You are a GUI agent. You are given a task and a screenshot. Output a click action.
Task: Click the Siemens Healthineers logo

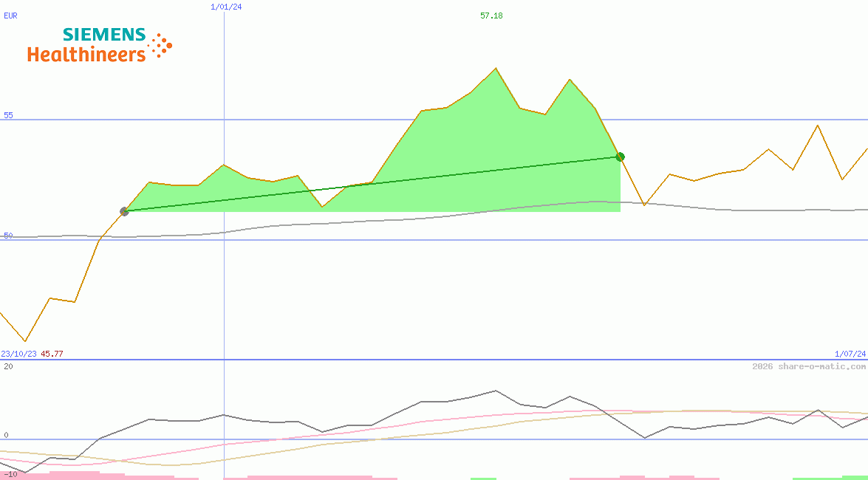(100, 44)
